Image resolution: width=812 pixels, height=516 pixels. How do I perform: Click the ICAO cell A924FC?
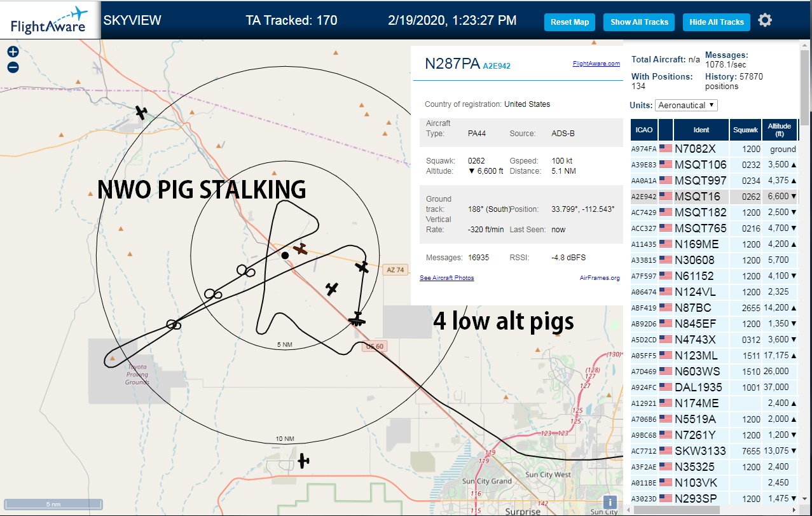(643, 387)
